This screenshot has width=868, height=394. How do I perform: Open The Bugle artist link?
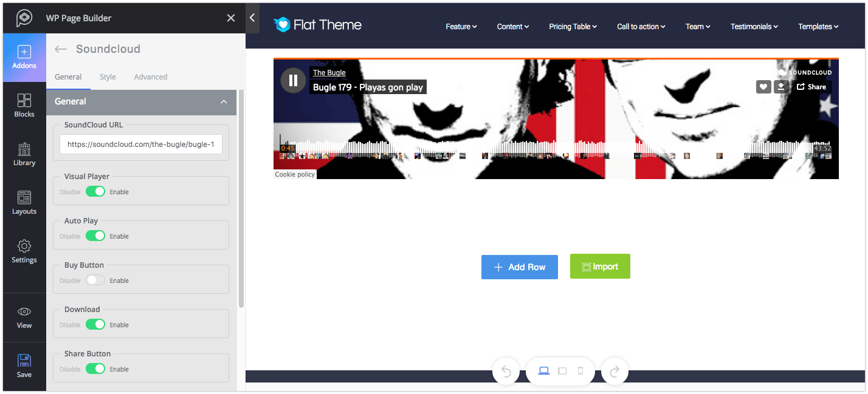coord(329,73)
